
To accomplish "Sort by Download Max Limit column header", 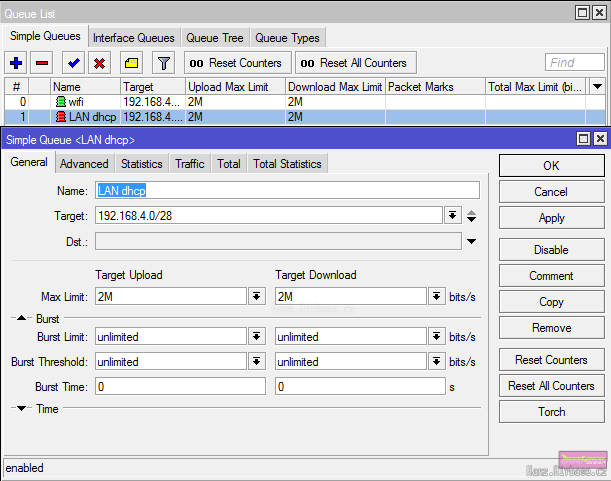I will pyautogui.click(x=335, y=87).
